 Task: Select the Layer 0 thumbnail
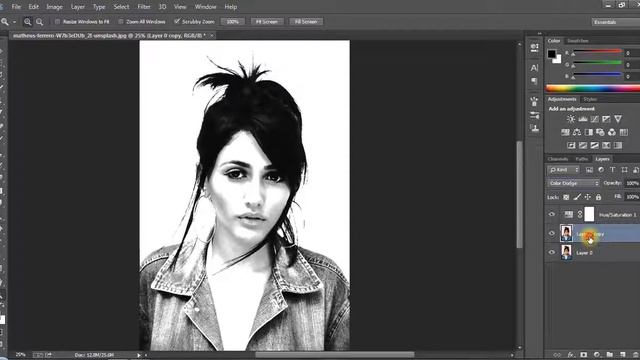[566, 252]
